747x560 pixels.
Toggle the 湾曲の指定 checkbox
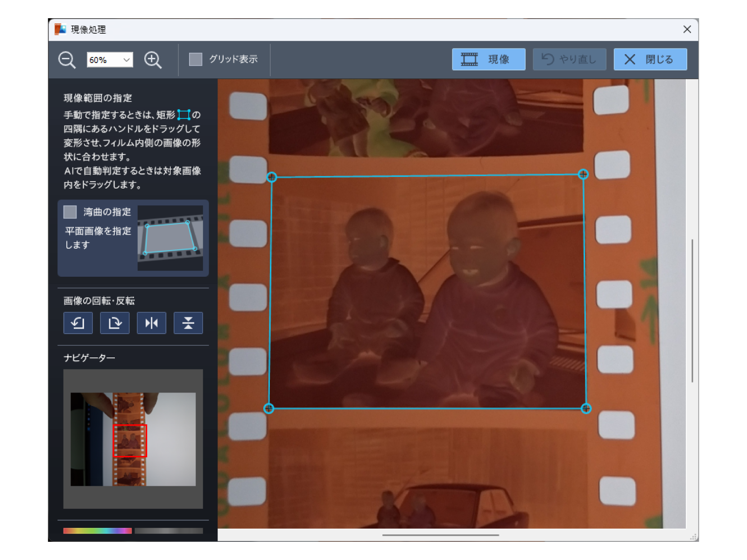(70, 212)
